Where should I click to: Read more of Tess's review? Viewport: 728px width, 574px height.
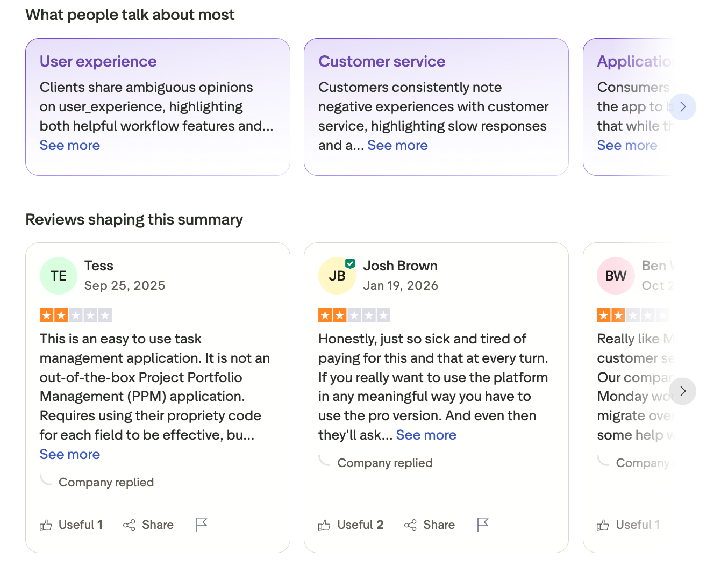[x=70, y=455]
